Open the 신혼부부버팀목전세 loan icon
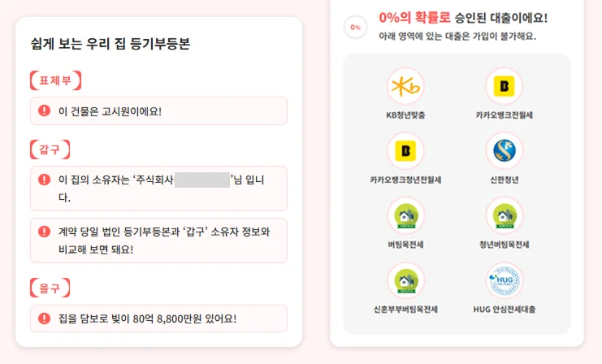 coord(405,281)
